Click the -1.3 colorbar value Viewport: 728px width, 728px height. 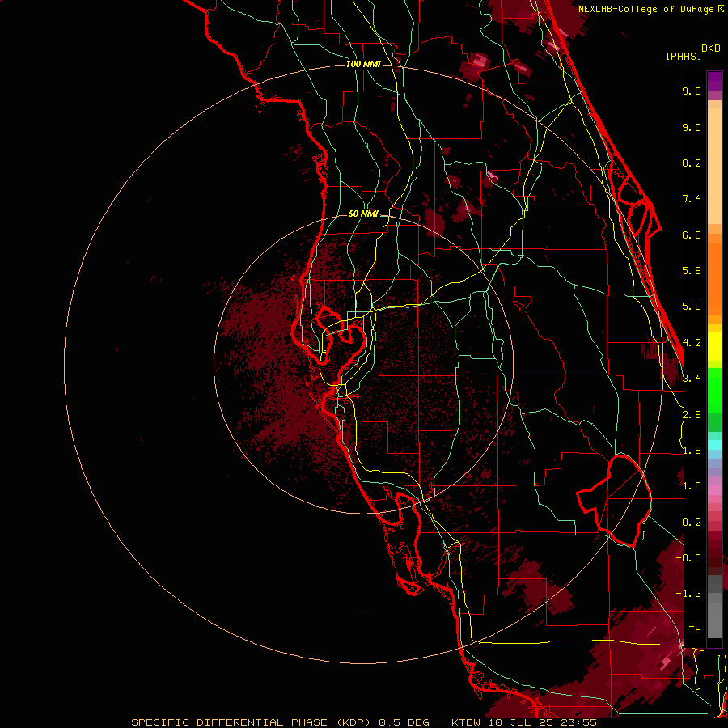688,594
